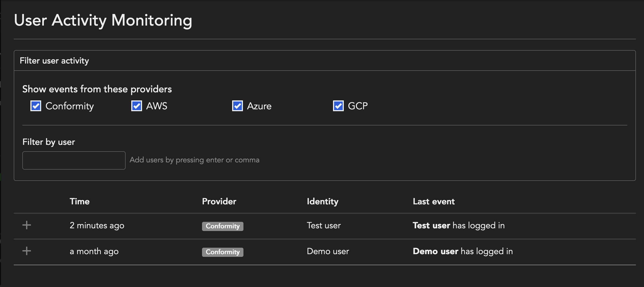Collapse the Filter user activity panel

[54, 61]
